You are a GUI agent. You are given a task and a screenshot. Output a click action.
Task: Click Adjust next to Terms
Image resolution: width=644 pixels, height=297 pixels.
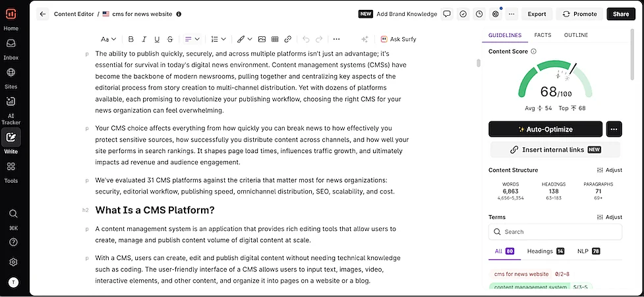[609, 216]
